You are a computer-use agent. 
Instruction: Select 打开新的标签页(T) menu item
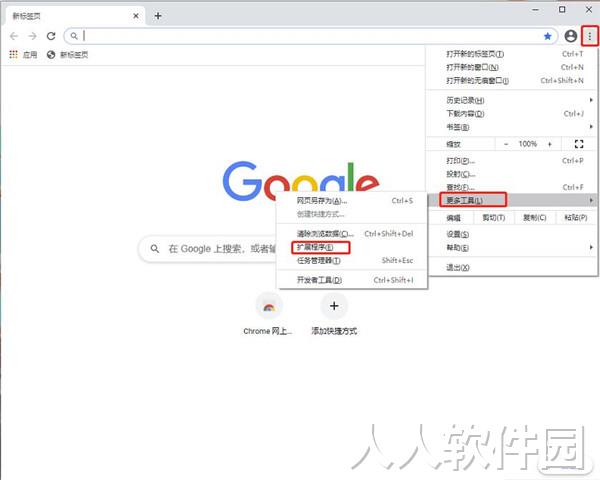512,54
